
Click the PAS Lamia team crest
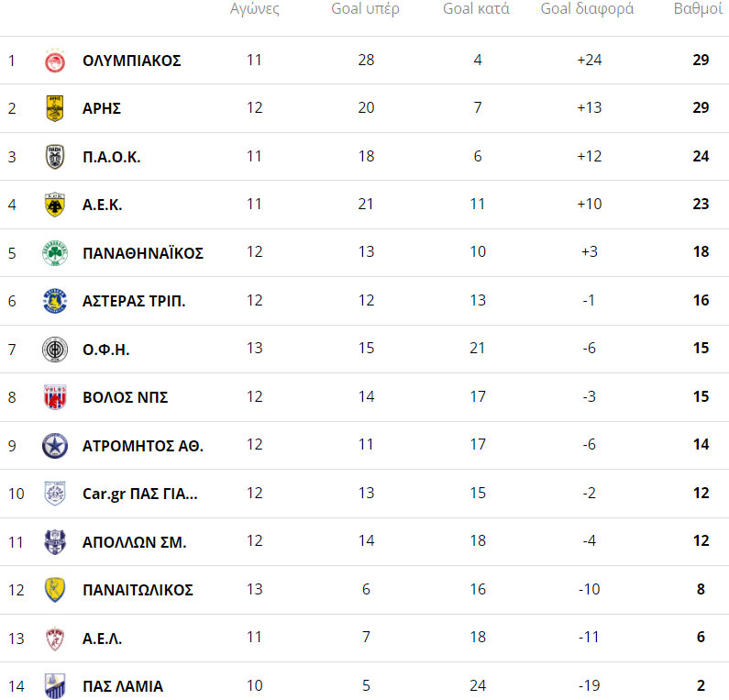[x=55, y=685]
